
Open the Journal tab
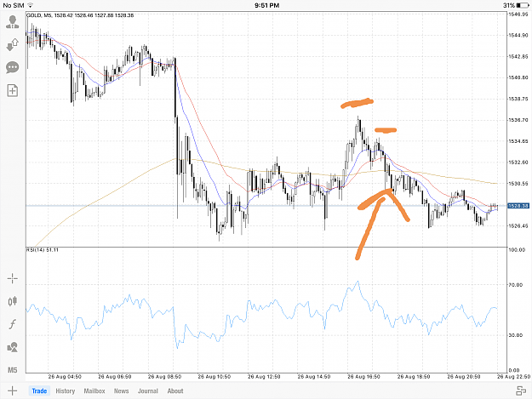pyautogui.click(x=148, y=390)
